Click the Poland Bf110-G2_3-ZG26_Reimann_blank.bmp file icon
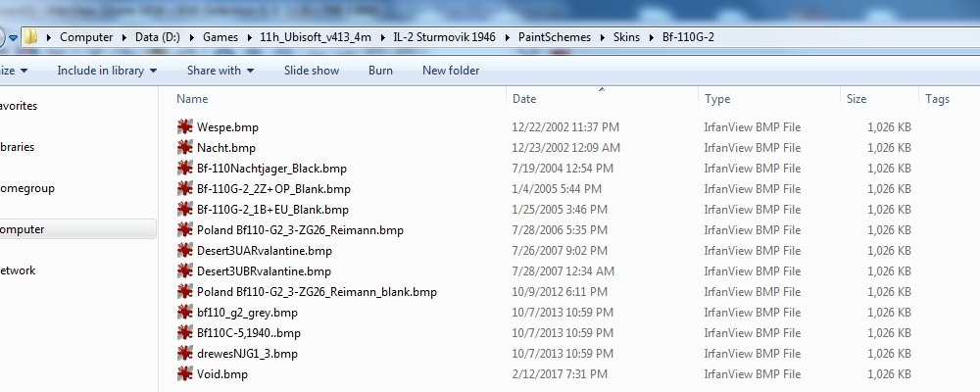Image resolution: width=980 pixels, height=392 pixels. [185, 292]
